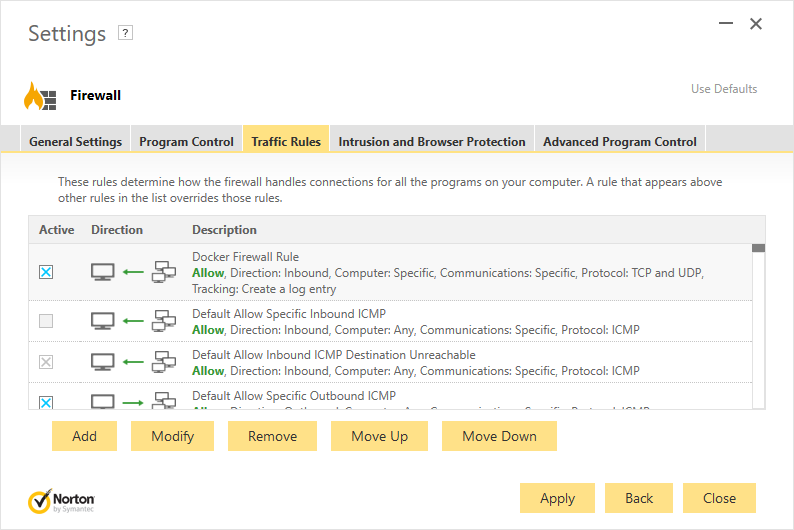Go to the Advanced Program Control tab
This screenshot has width=794, height=530.
click(x=620, y=142)
